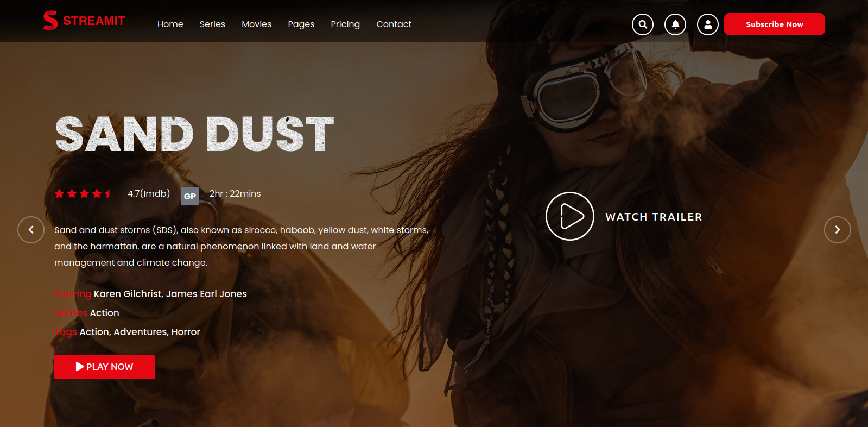
Task: Go to previous slide arrow
Action: (x=31, y=230)
